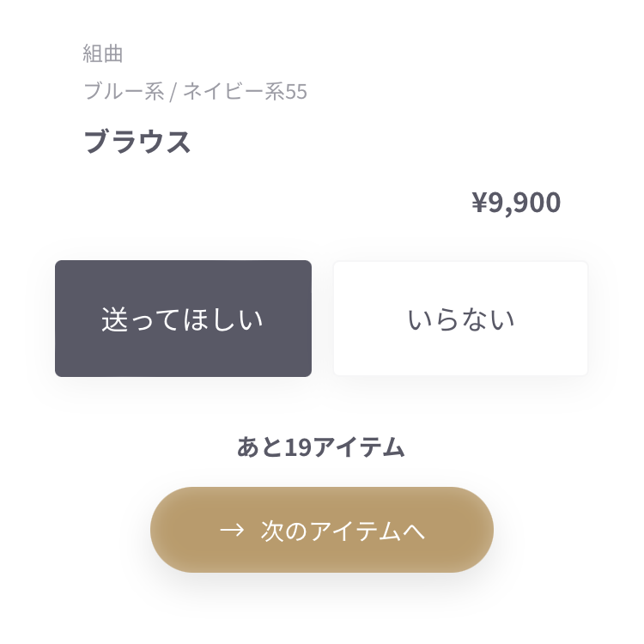Click the 組曲 brand name
The image size is (644, 644).
pyautogui.click(x=103, y=54)
